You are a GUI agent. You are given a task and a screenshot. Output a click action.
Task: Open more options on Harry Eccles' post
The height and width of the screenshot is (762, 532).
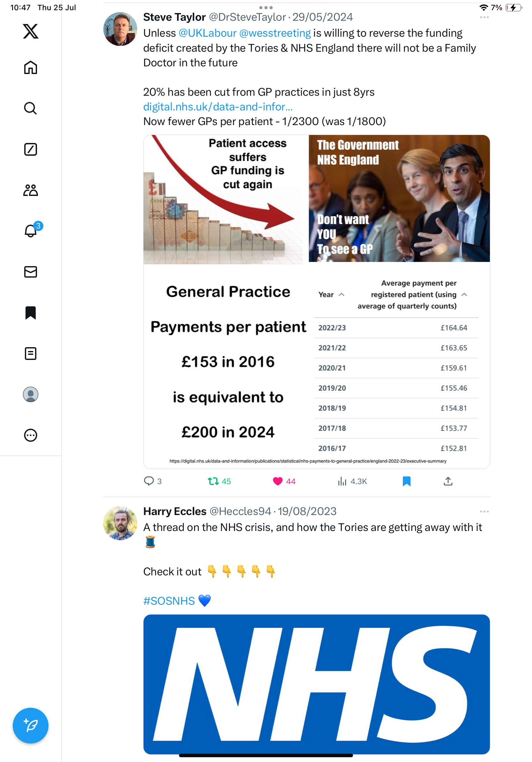[x=484, y=512]
